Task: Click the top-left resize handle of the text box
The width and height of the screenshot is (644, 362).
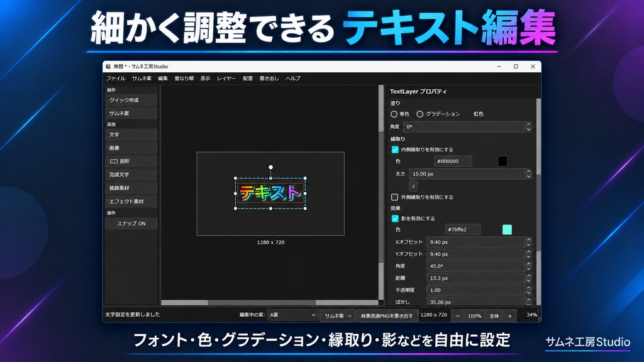Action: [236, 178]
